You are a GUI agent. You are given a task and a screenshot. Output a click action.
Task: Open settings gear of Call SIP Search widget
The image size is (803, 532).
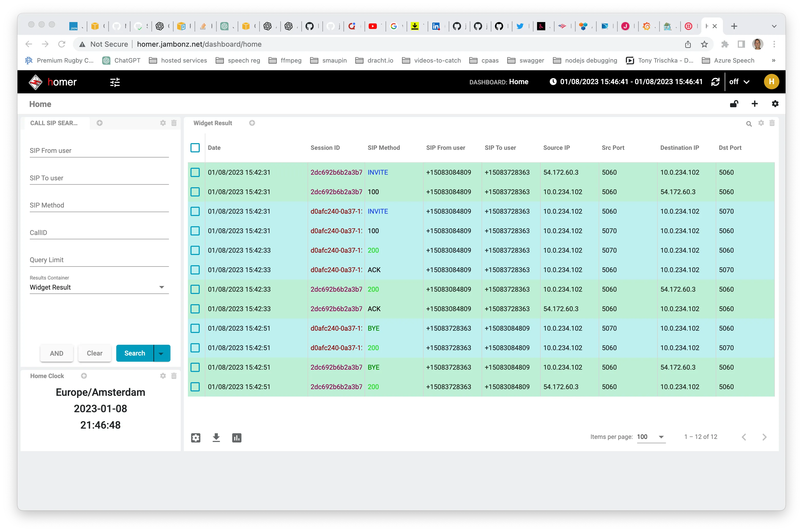163,123
